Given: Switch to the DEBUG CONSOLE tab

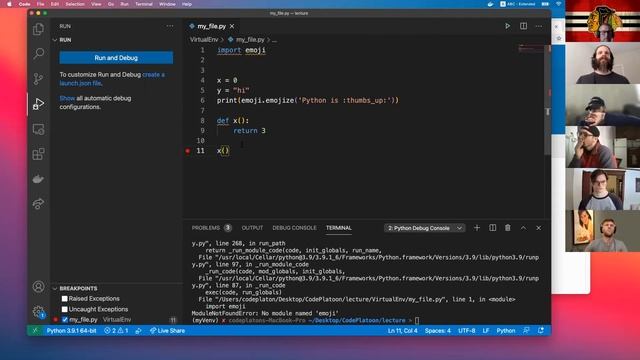Looking at the screenshot, I should click(294, 228).
